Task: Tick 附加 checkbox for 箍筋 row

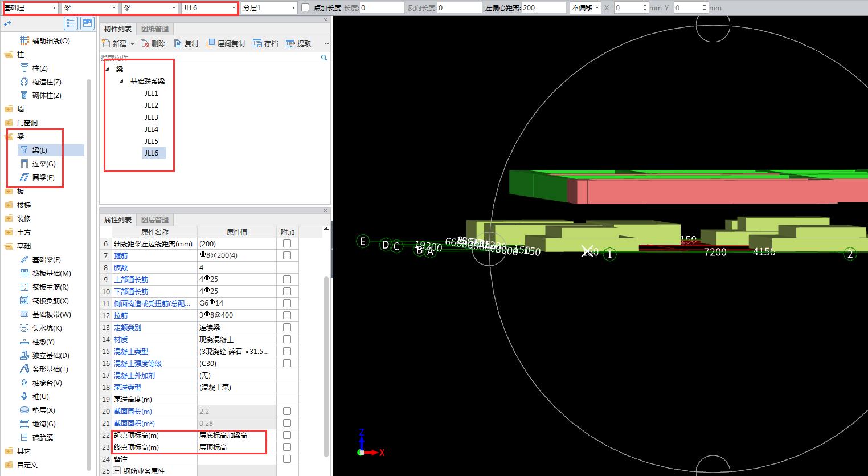Action: (x=287, y=255)
